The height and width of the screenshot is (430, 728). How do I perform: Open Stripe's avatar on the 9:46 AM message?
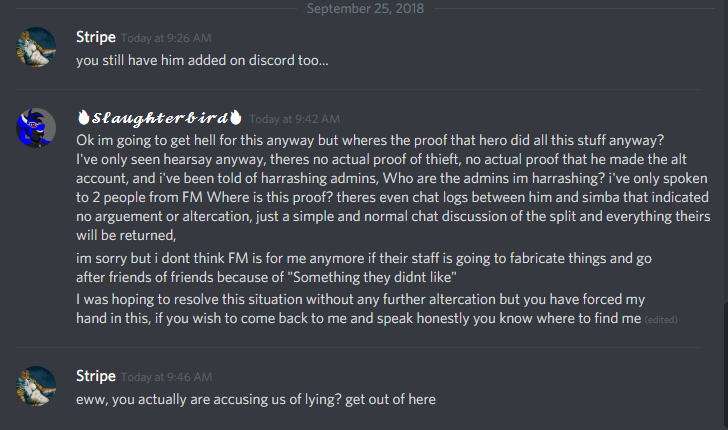[x=36, y=386]
